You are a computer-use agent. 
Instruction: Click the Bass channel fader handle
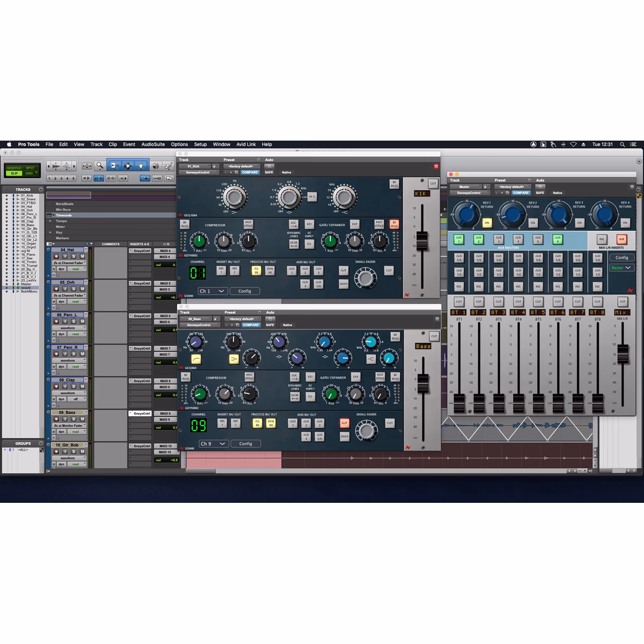click(x=423, y=383)
